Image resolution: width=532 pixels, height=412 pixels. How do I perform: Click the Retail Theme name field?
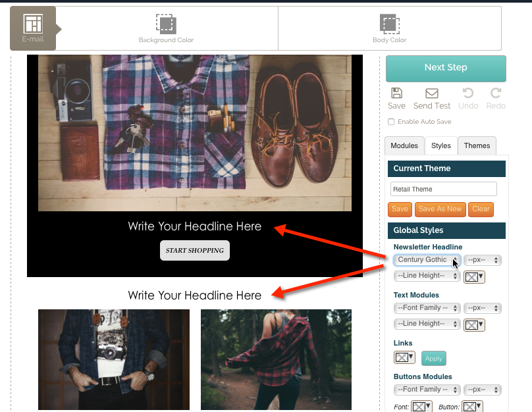tap(443, 190)
